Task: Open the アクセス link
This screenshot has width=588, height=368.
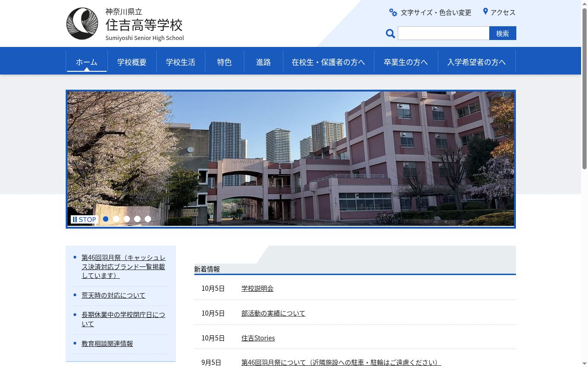Action: coord(503,12)
